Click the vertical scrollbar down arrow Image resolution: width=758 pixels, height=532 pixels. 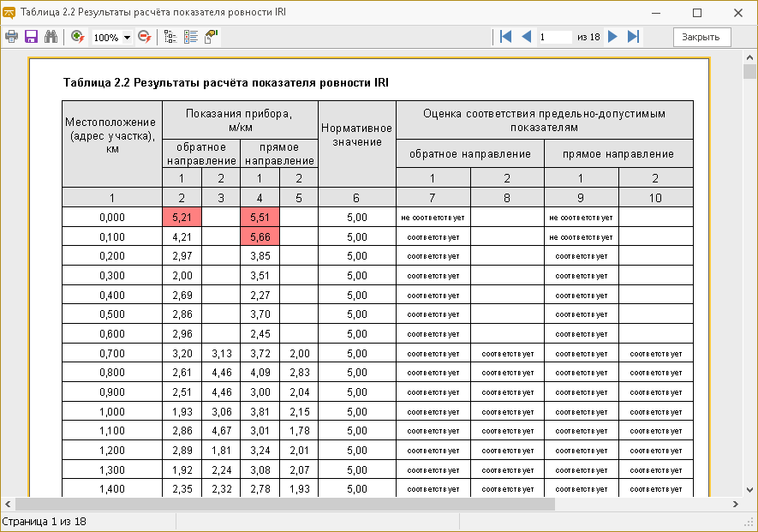[x=749, y=490]
